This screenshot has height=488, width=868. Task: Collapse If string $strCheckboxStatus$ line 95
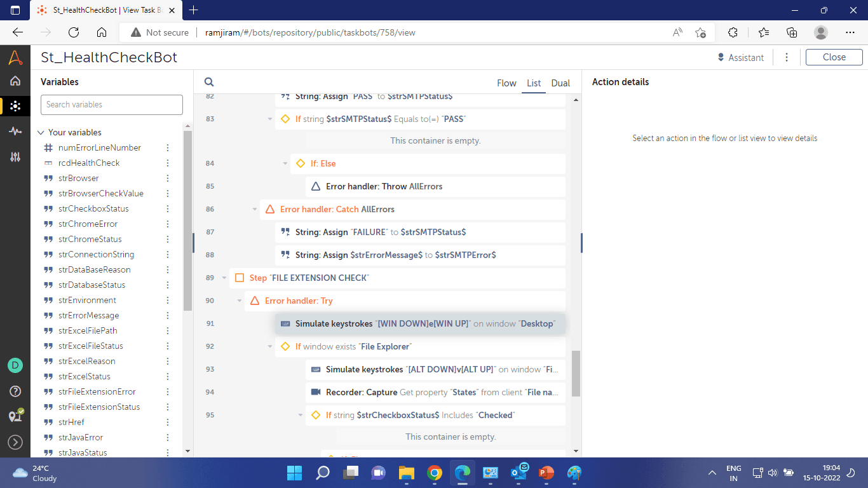301,415
